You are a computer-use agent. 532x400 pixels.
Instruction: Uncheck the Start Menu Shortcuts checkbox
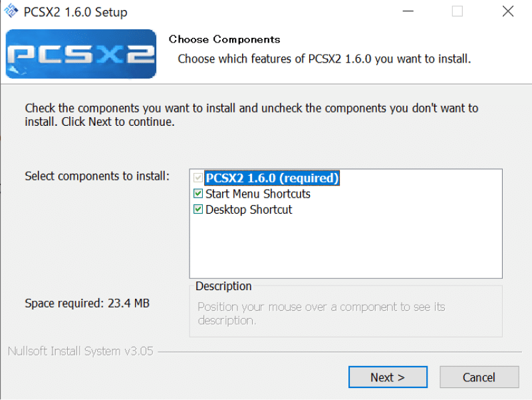point(198,194)
